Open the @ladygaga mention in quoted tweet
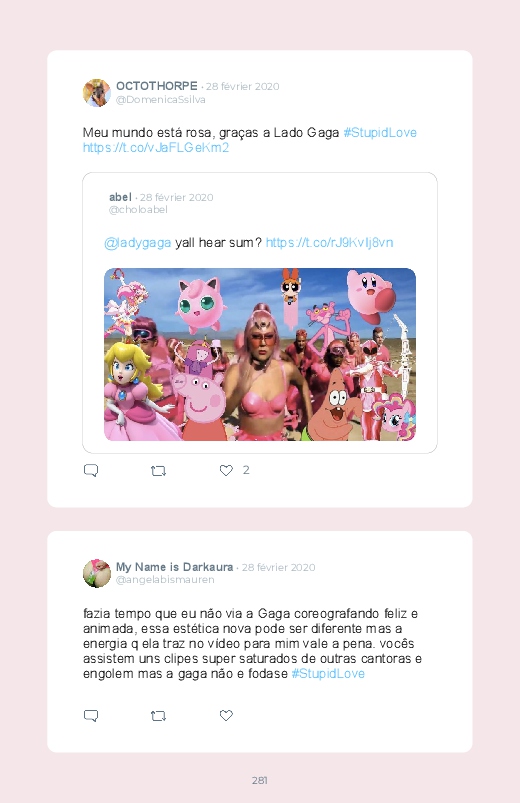Screen dimensions: 520x803 click(x=138, y=243)
